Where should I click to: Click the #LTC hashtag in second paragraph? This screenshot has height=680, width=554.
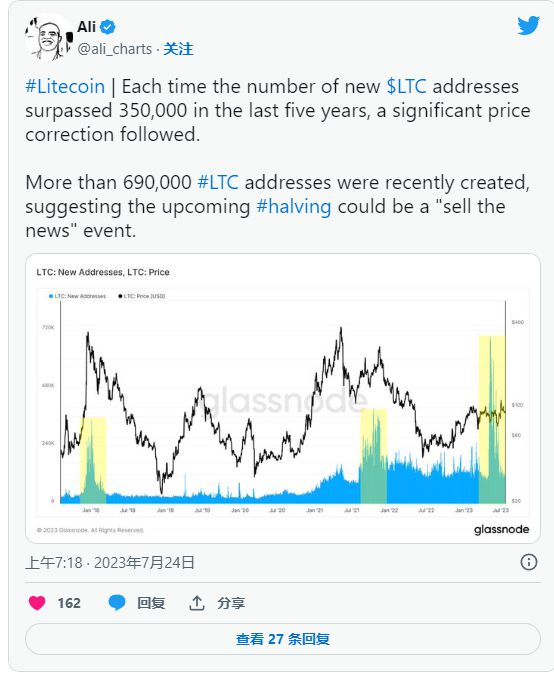click(218, 182)
